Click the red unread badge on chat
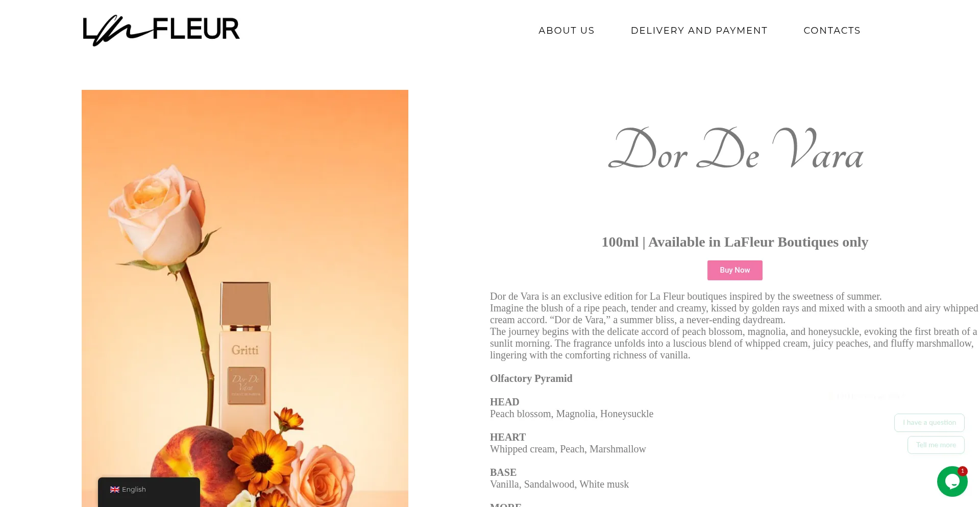This screenshot has width=980, height=507. click(963, 471)
